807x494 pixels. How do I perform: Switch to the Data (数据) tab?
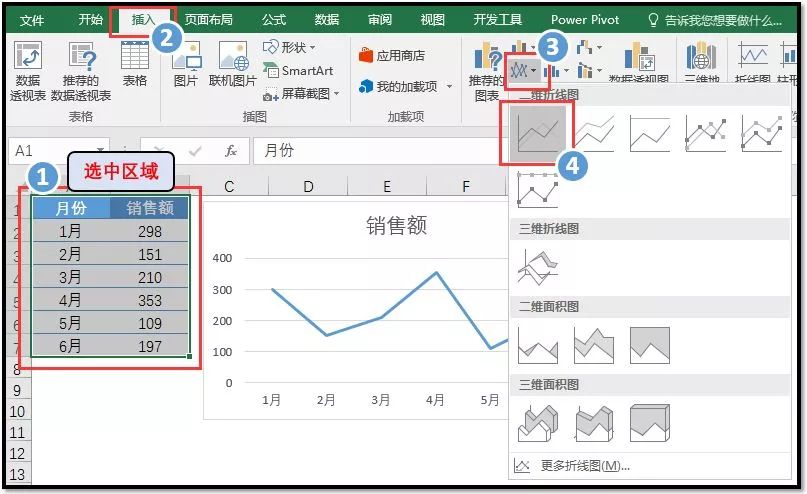click(327, 20)
